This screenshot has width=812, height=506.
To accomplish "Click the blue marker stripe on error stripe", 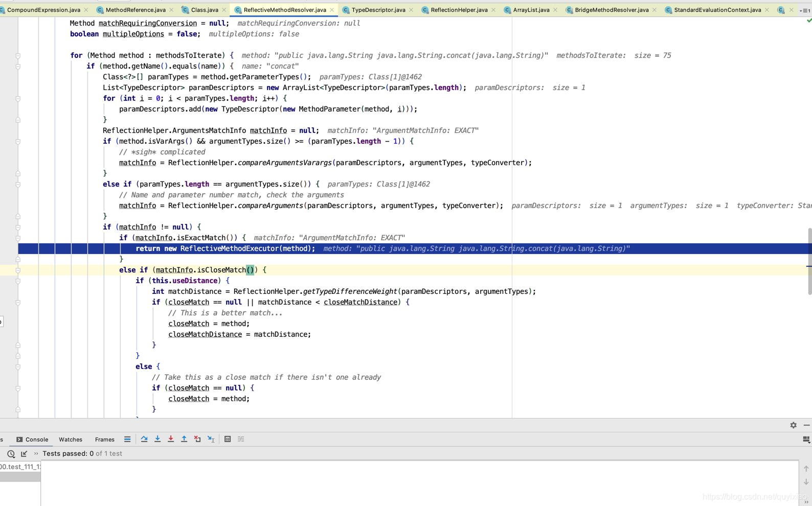I will [x=809, y=266].
